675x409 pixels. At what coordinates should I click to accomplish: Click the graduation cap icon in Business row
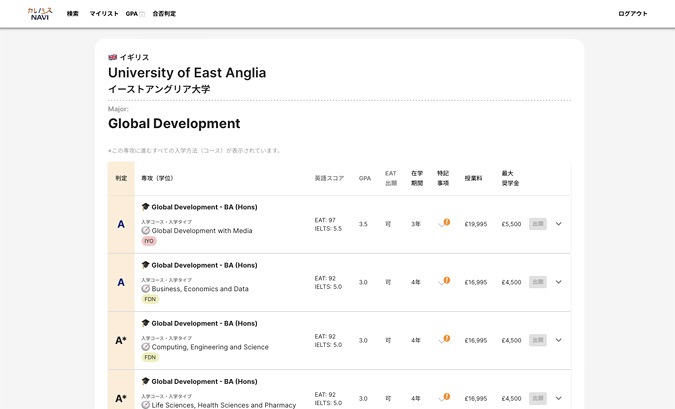click(x=146, y=265)
